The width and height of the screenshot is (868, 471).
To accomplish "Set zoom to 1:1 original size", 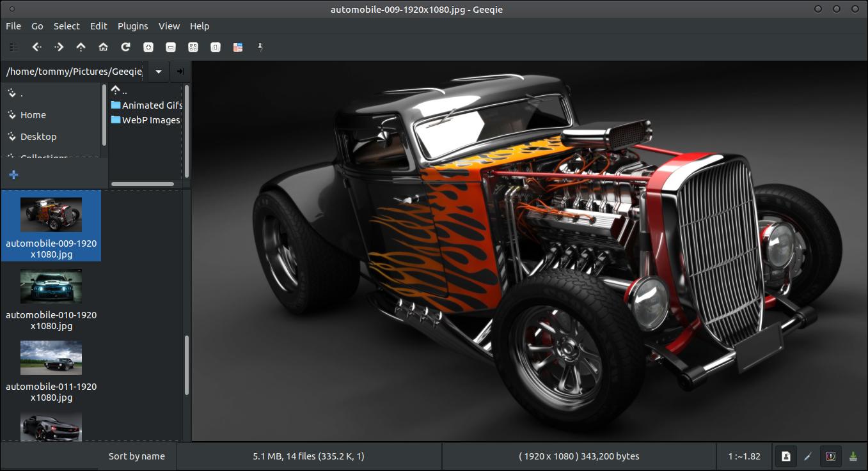I will point(216,47).
